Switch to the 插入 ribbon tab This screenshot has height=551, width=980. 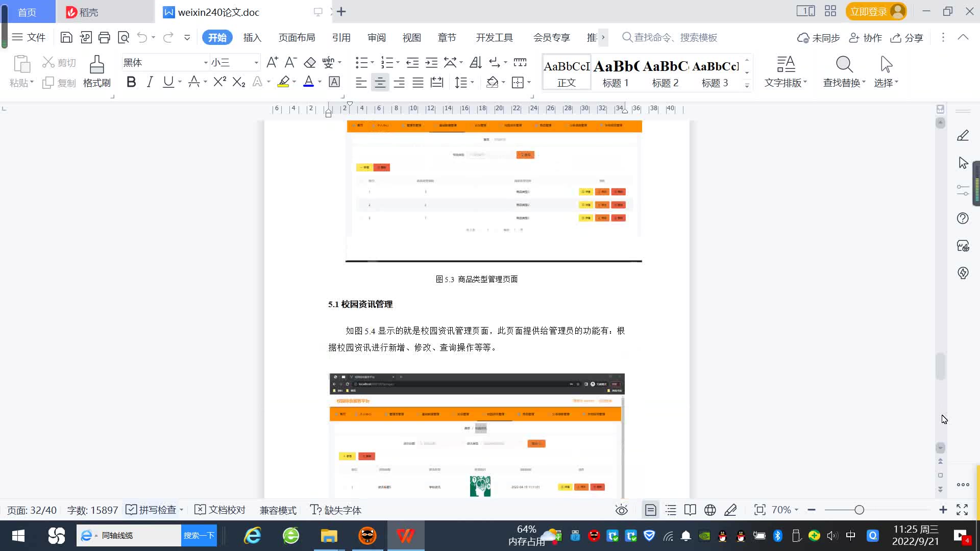tap(252, 37)
